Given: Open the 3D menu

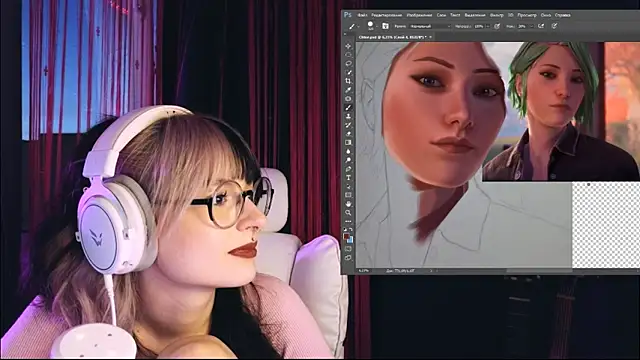Looking at the screenshot, I should point(510,15).
